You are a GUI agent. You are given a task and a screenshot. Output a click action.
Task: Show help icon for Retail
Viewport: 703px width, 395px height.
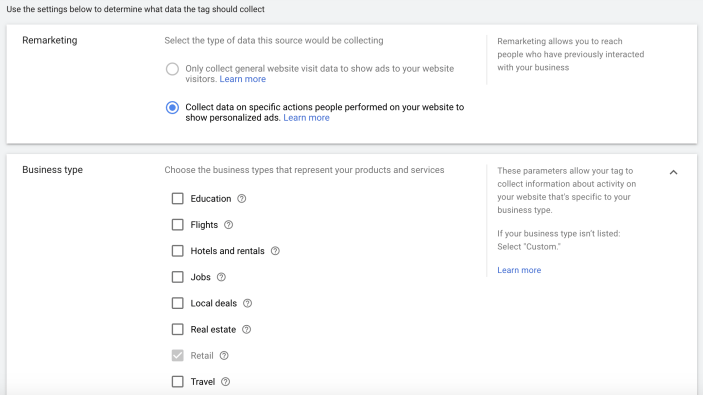pos(224,356)
